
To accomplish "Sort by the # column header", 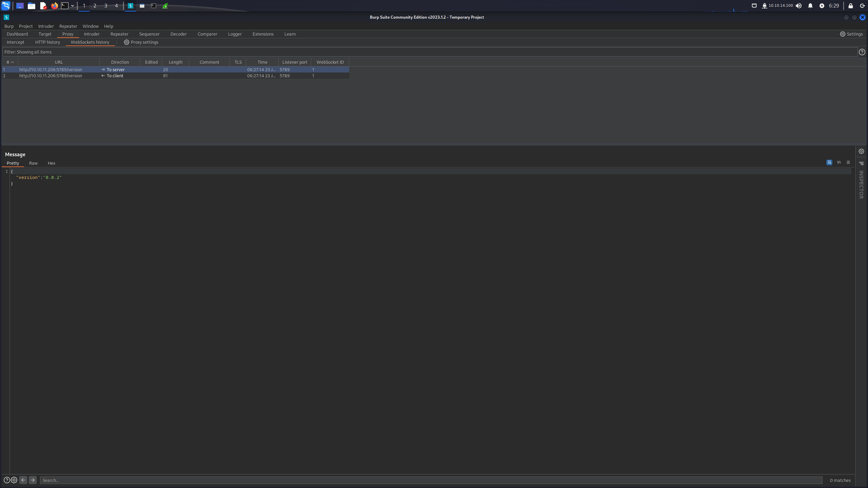I will tap(10, 62).
